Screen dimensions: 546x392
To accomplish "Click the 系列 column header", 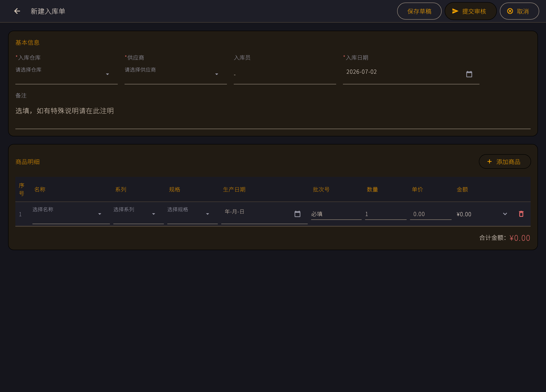I will [121, 190].
